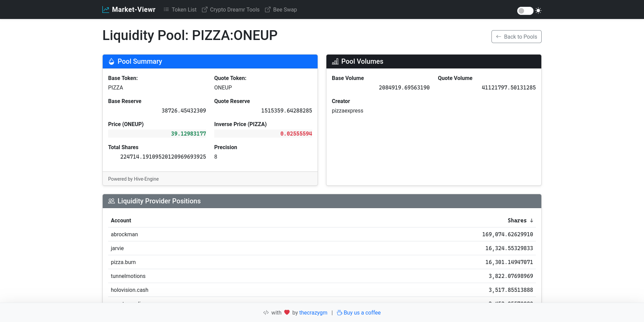Click the green Price (ONEUP) value
This screenshot has width=644, height=322.
[x=188, y=134]
